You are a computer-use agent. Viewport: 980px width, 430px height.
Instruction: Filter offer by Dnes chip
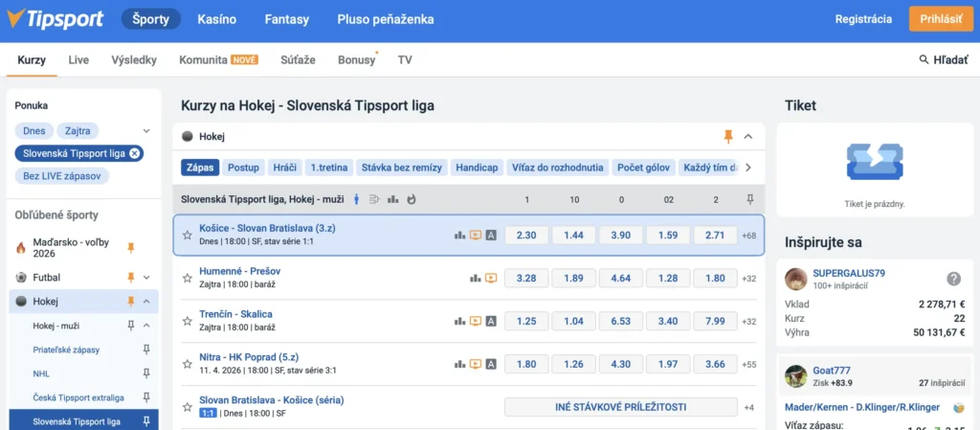[34, 131]
